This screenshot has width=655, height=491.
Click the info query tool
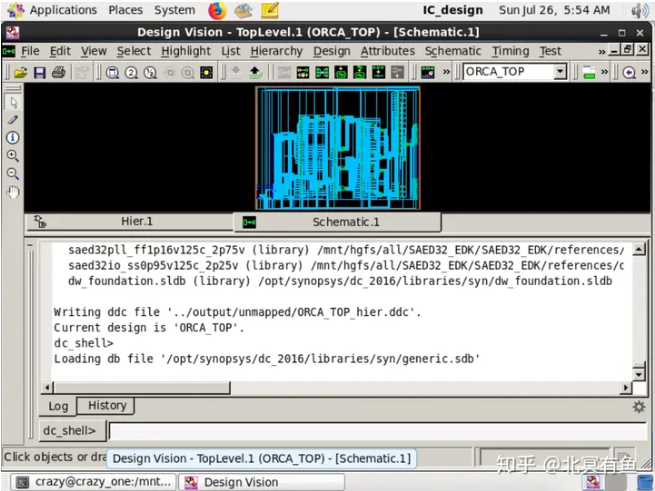13,137
